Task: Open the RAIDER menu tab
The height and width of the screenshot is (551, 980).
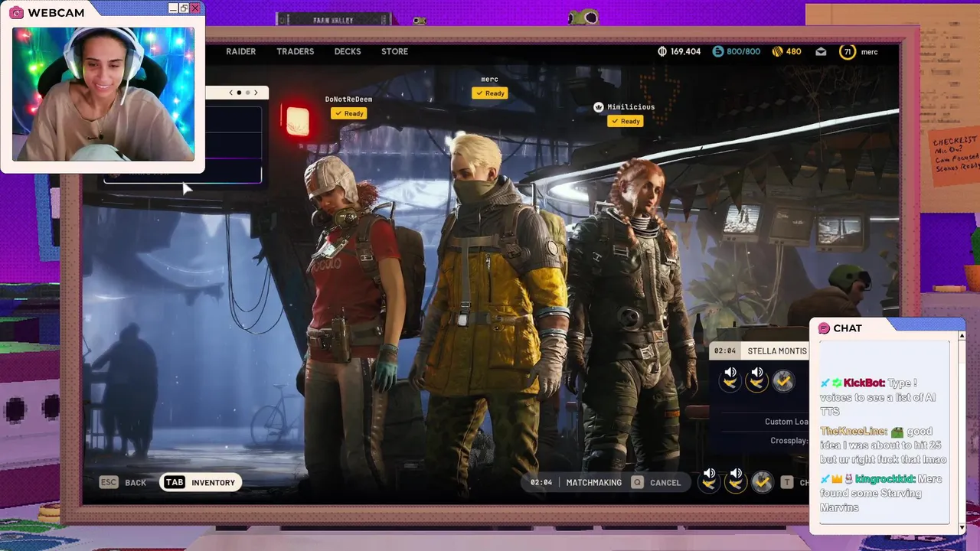Action: tap(240, 51)
